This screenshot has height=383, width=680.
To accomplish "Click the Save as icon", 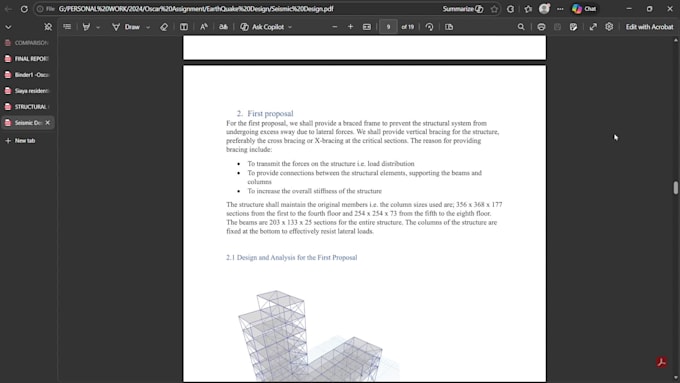I will (x=573, y=27).
